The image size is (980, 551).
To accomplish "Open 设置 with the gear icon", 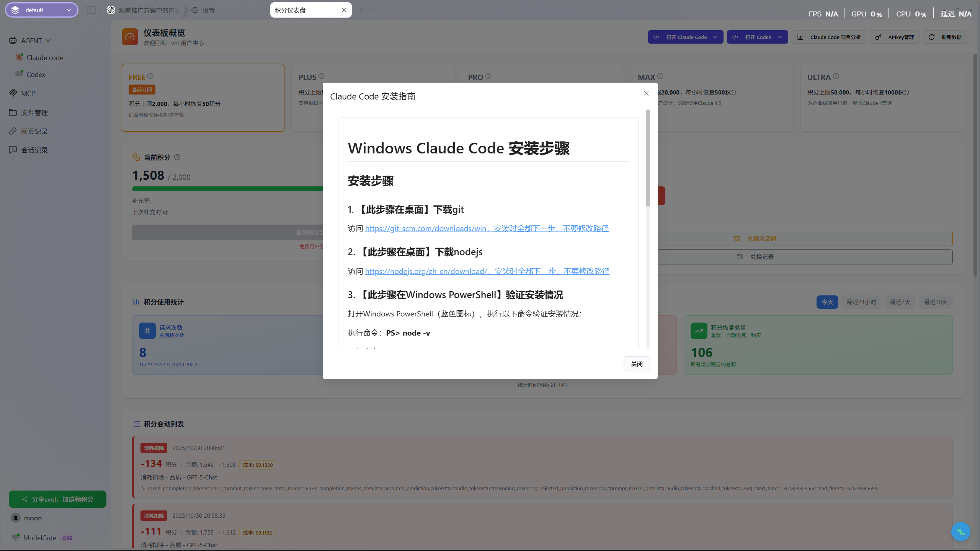I will point(203,10).
